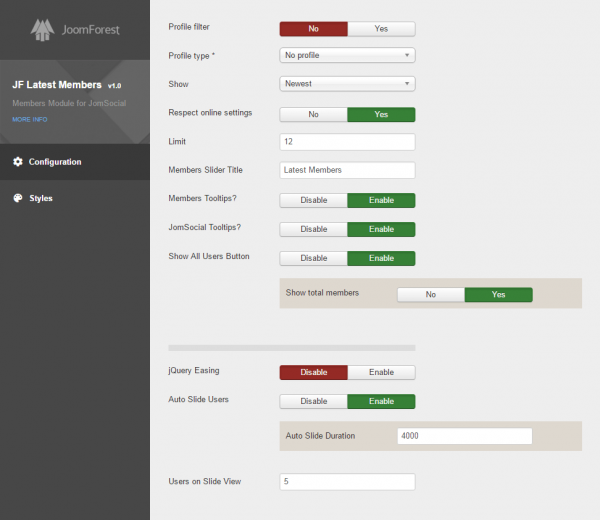This screenshot has height=520, width=600.
Task: Enable JomSocial Tooltips
Action: (381, 229)
